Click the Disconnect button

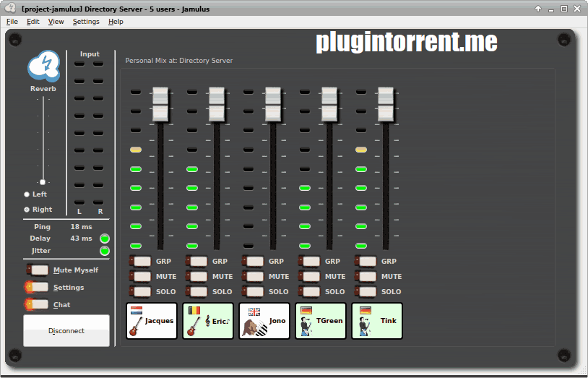coord(66,331)
